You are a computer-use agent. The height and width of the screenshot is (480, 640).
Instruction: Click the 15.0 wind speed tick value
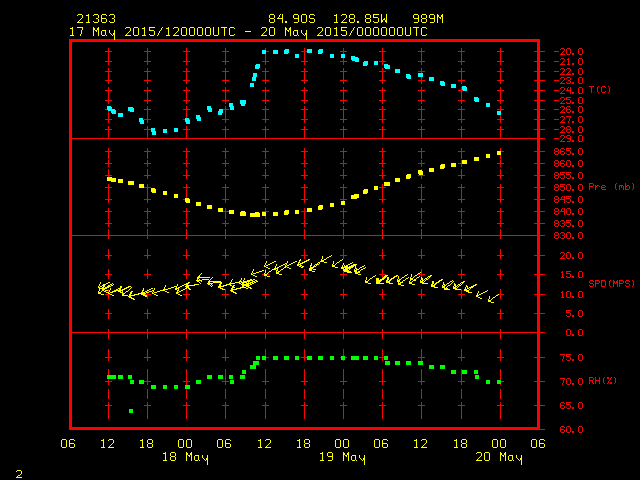point(572,275)
